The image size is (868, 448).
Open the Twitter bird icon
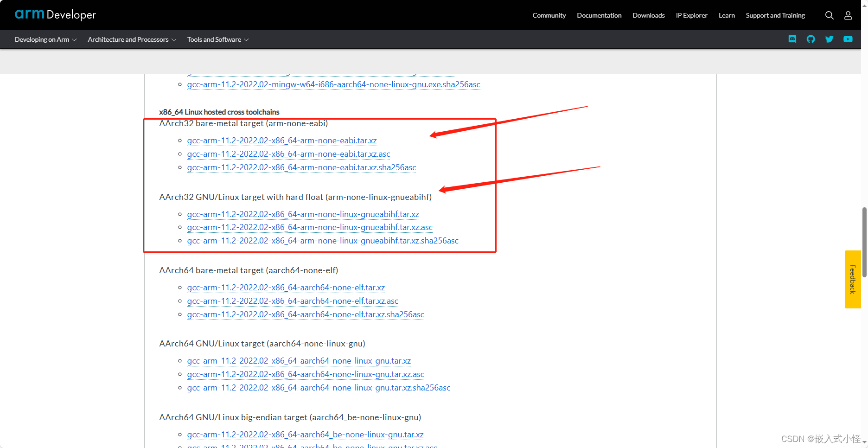tap(830, 39)
